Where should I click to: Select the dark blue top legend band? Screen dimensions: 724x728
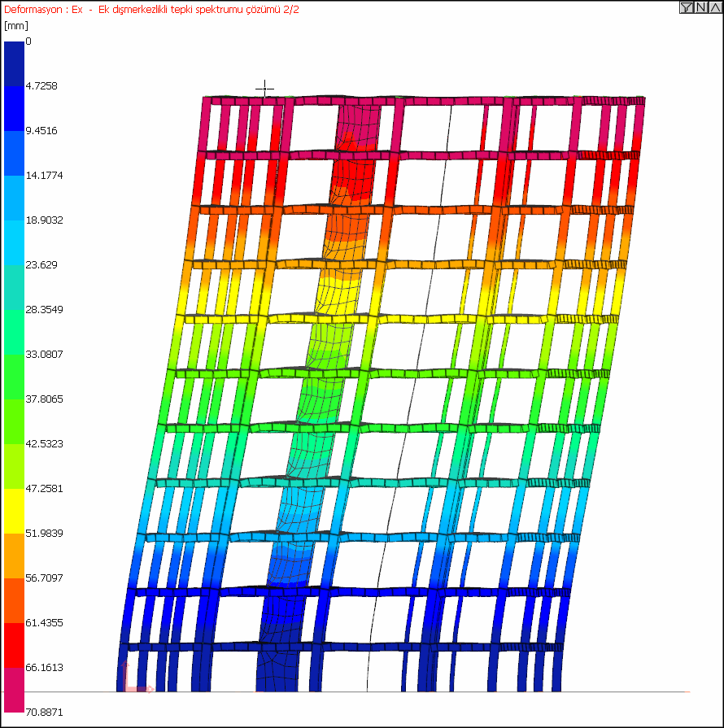pyautogui.click(x=14, y=63)
